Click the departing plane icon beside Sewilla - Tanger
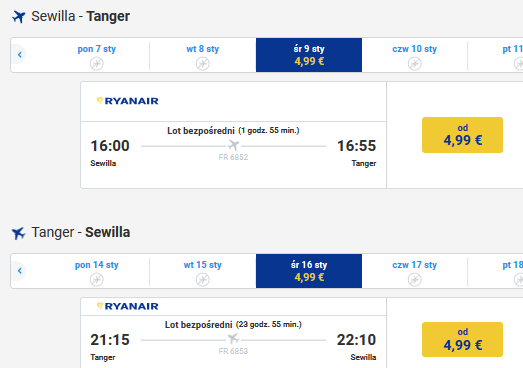Image resolution: width=523 pixels, height=368 pixels. (19, 17)
